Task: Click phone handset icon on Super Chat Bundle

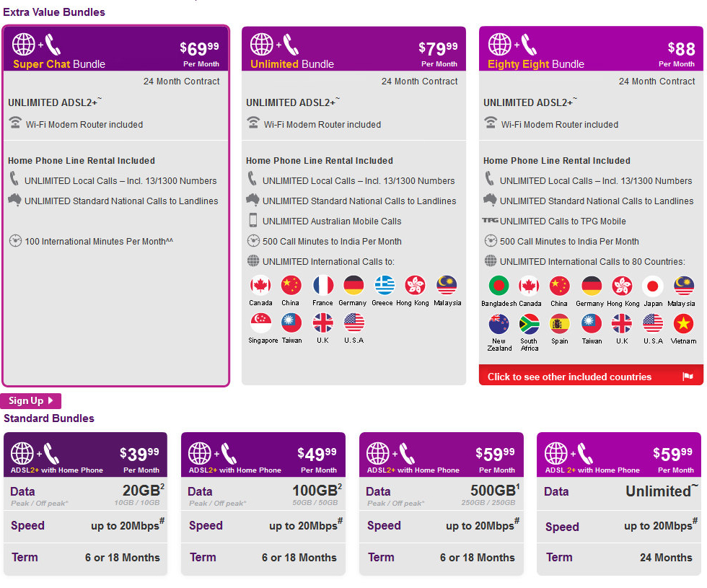Action: 53,45
